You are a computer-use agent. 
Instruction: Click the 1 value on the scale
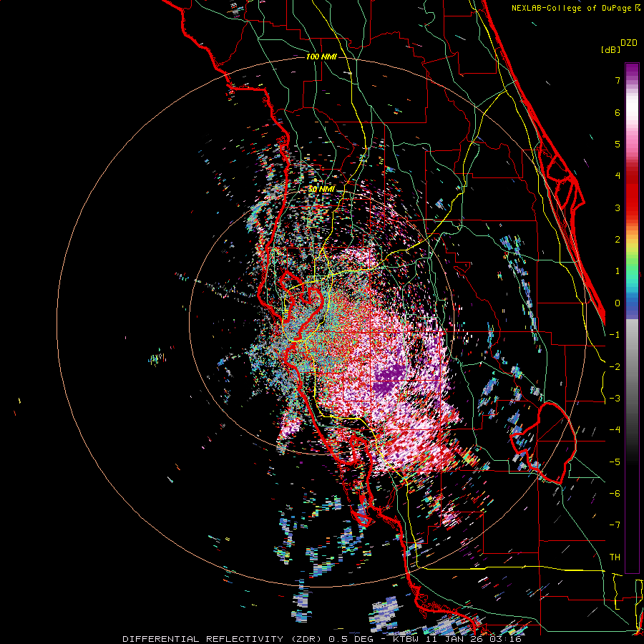(x=618, y=271)
